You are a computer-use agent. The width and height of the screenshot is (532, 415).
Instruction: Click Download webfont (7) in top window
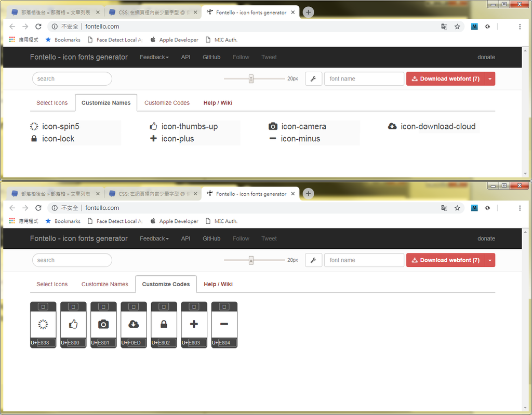446,79
